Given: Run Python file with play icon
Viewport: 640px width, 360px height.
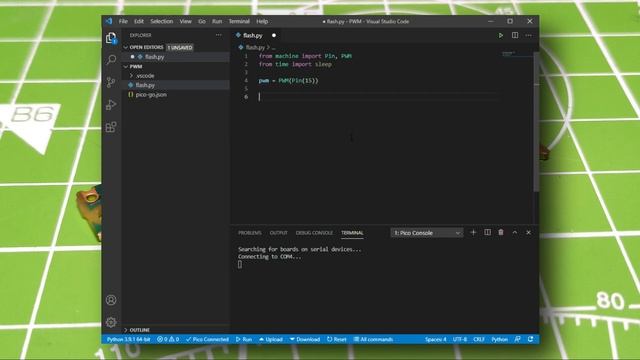Looking at the screenshot, I should (x=500, y=36).
